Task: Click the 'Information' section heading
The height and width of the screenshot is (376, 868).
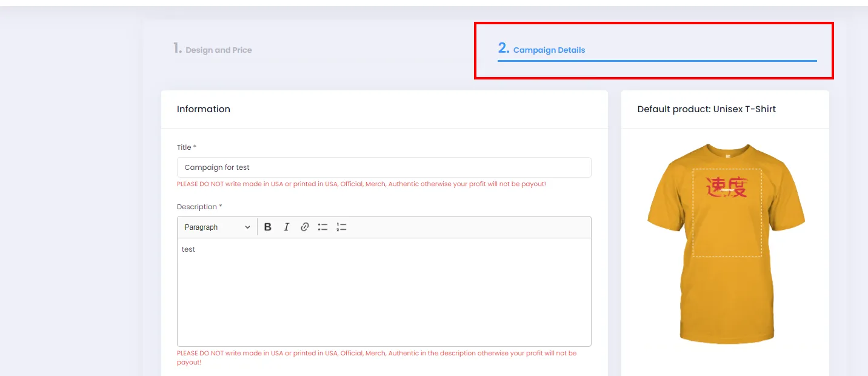Action: (x=204, y=109)
